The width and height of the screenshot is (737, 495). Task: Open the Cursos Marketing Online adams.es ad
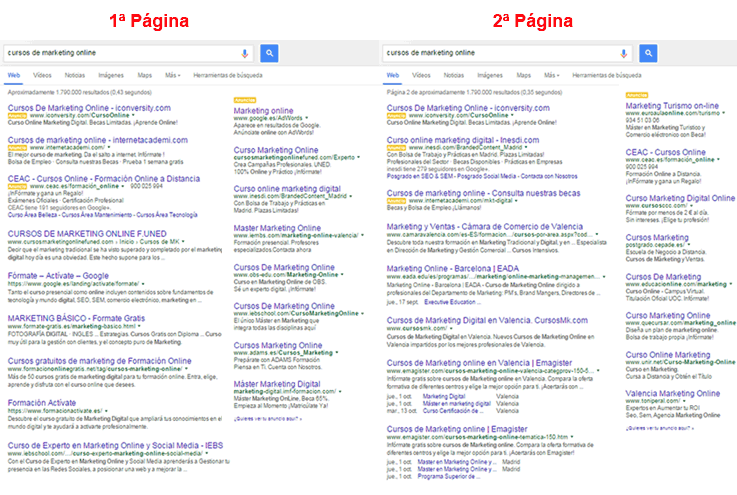[x=278, y=345]
